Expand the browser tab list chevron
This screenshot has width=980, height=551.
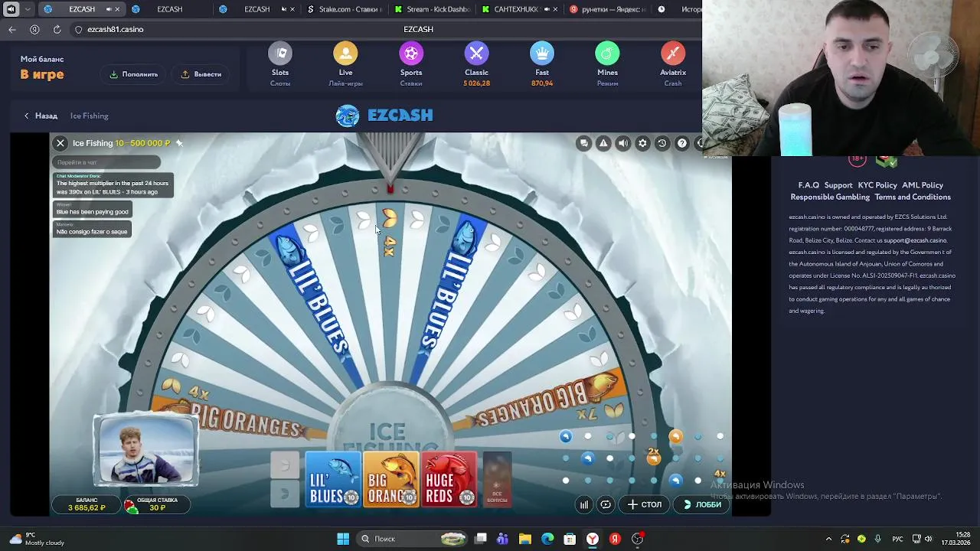tap(28, 9)
